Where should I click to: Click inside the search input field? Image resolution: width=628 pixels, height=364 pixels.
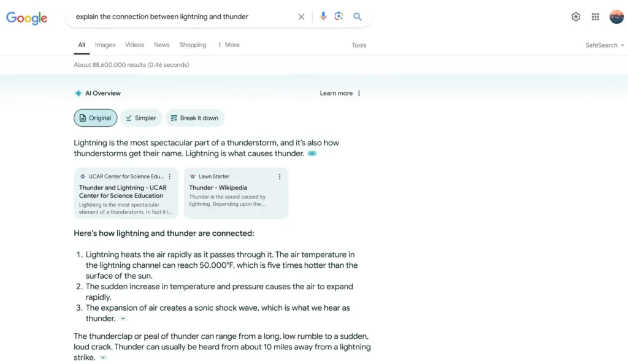(184, 17)
